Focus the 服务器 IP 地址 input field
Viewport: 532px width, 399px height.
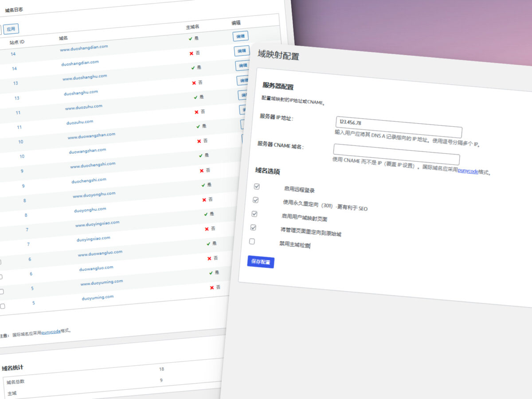pos(399,127)
